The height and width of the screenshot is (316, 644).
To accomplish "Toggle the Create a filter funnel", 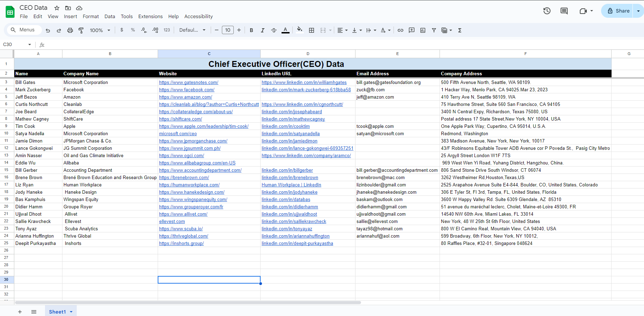I will [434, 30].
